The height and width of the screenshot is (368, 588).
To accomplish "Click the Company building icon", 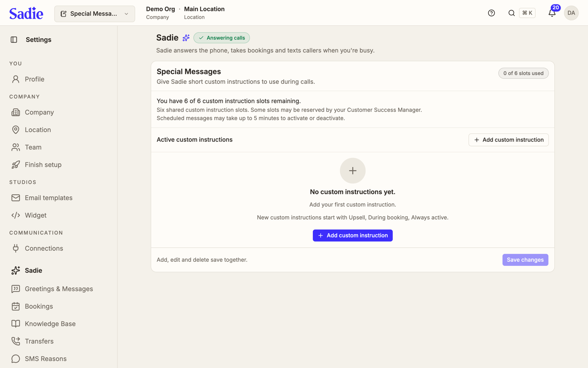I will click(16, 112).
